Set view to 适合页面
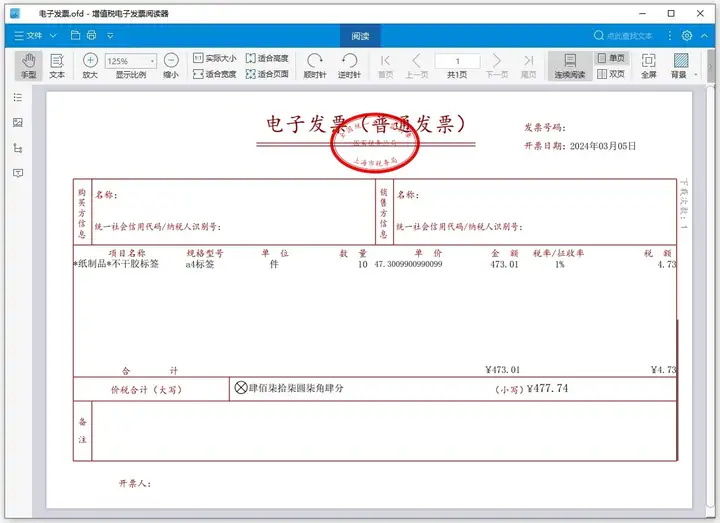 click(267, 74)
